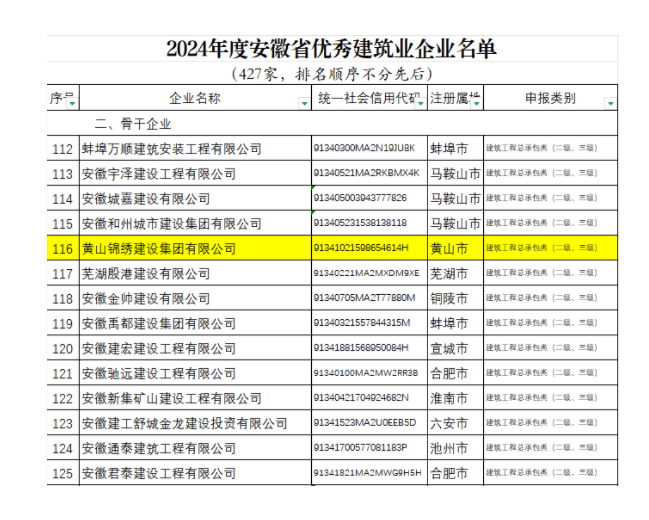Click the cell 蚌埠万顺建筑安装工程有限公司
Screen dimensions: 649x520
pyautogui.click(x=171, y=149)
